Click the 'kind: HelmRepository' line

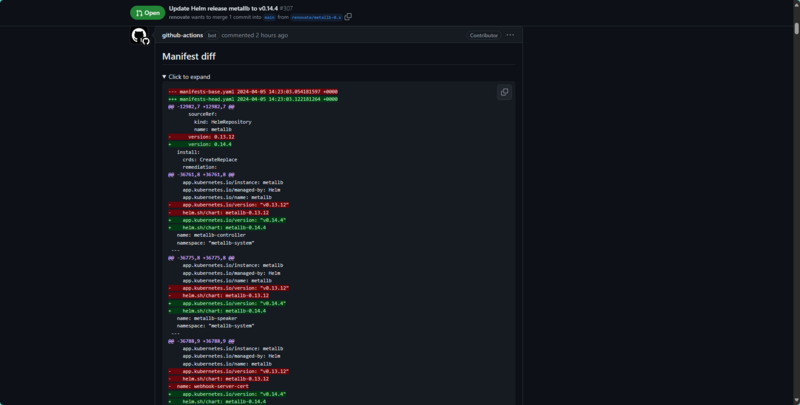click(x=222, y=122)
